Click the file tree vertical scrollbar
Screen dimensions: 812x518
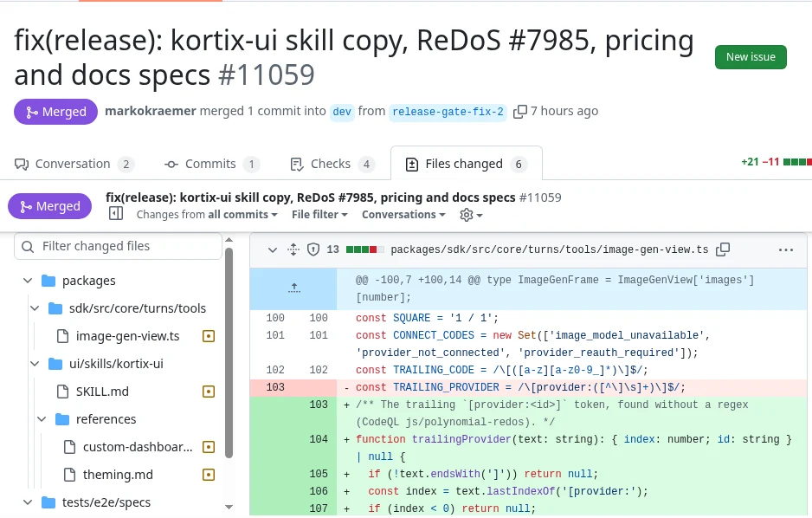click(229, 353)
